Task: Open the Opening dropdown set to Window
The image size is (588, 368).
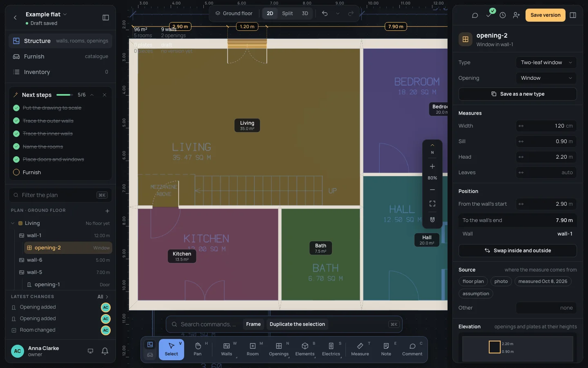Action: (x=546, y=78)
